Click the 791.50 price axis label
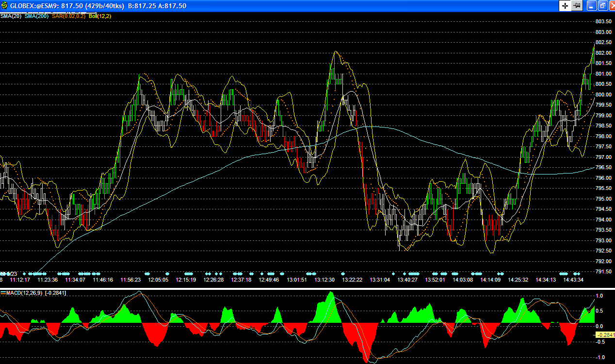Viewport: 615px width, 364px height. coord(603,271)
